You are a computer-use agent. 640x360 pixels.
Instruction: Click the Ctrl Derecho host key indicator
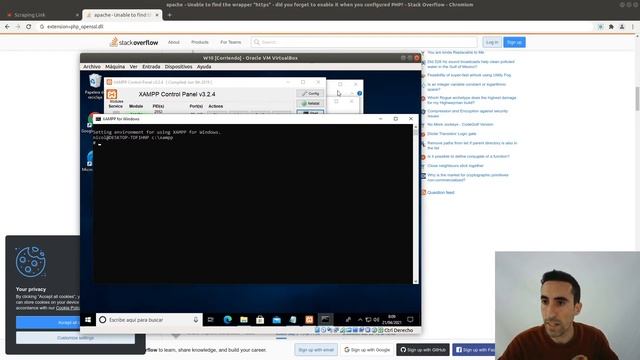pos(398,330)
